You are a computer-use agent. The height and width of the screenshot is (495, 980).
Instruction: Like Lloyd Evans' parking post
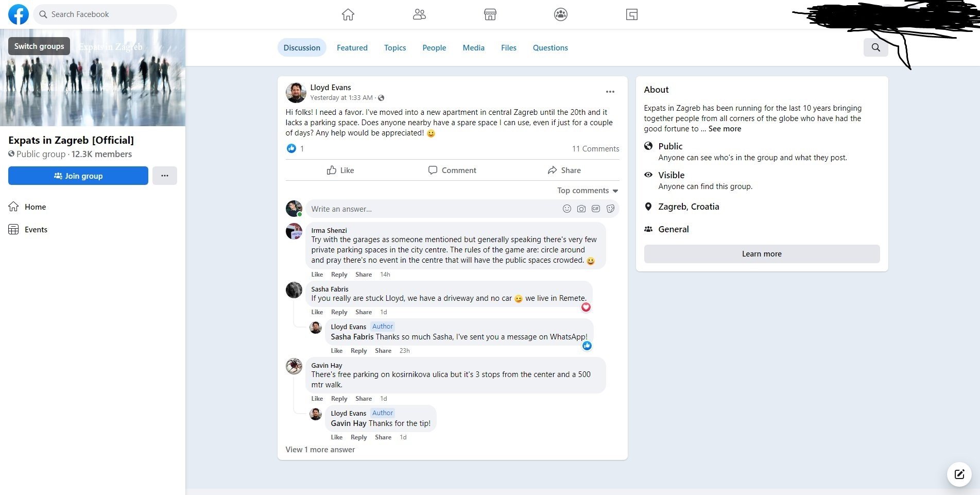tap(340, 170)
